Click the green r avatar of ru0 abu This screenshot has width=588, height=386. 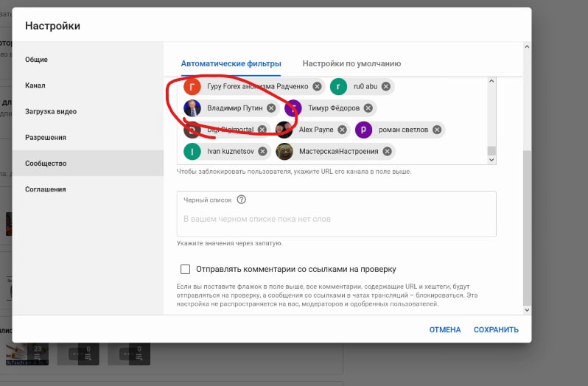338,87
